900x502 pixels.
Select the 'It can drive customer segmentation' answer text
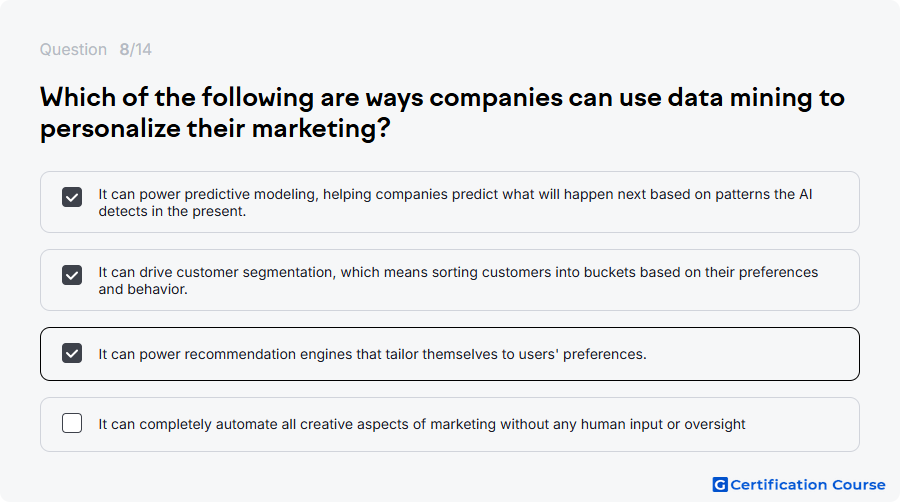click(458, 281)
